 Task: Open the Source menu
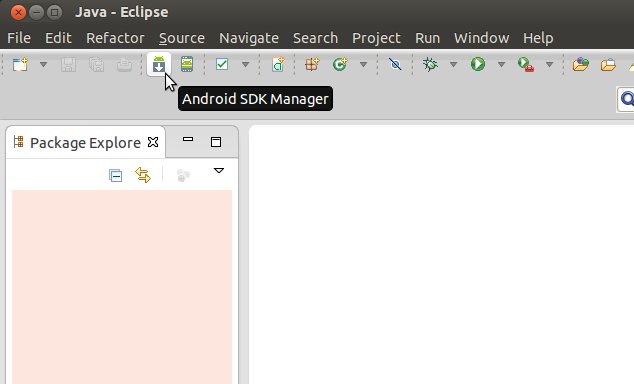click(x=182, y=38)
